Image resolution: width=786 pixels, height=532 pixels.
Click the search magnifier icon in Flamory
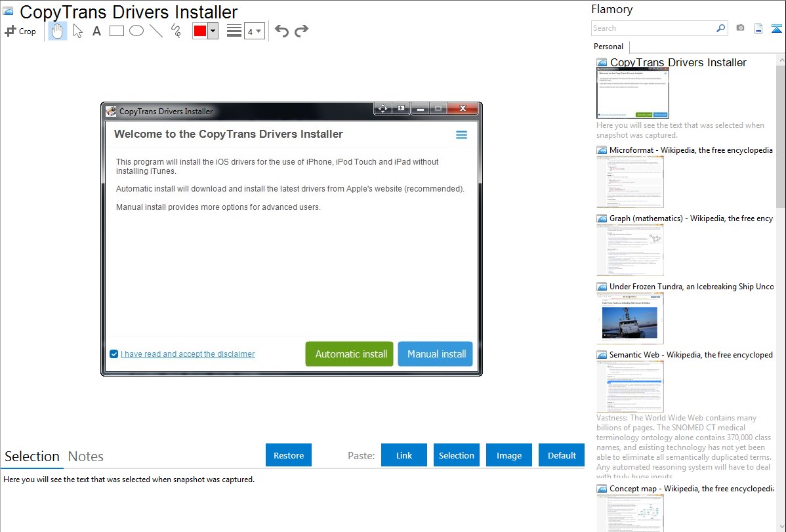(x=720, y=28)
